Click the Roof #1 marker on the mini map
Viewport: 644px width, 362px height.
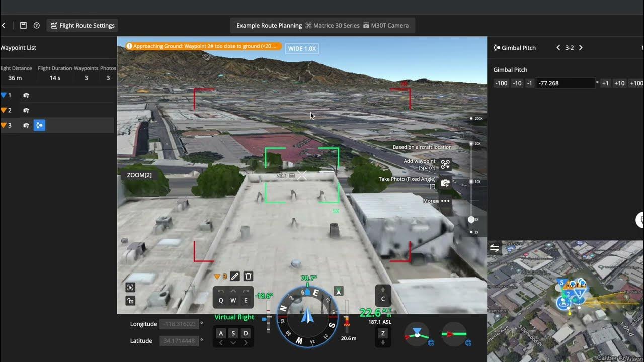click(x=576, y=285)
